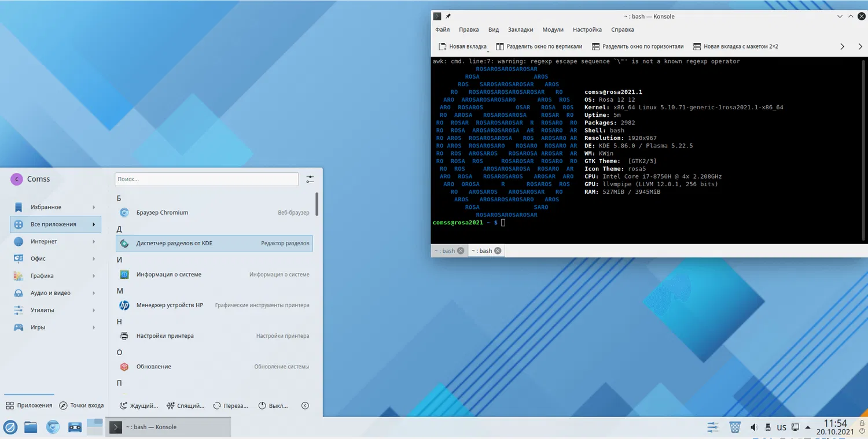Expand the Утилиты category
The image size is (868, 439).
click(56, 310)
